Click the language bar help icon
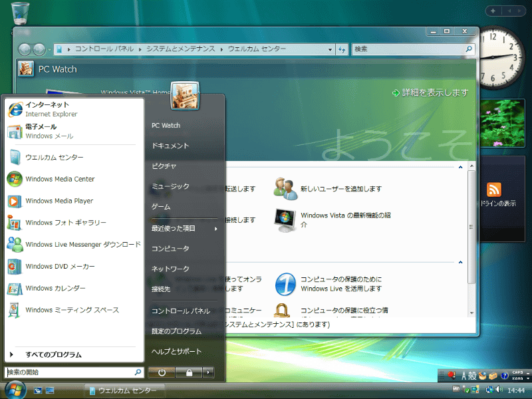The image size is (532, 399). [x=504, y=376]
